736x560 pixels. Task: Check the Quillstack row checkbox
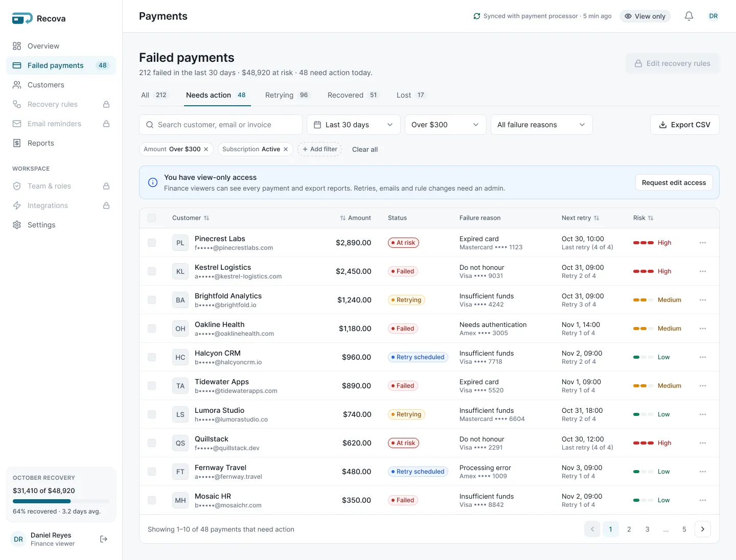pyautogui.click(x=152, y=443)
